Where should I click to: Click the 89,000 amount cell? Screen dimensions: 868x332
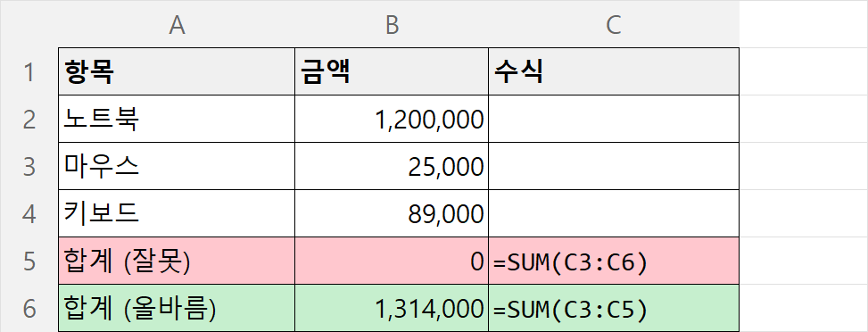pos(392,213)
